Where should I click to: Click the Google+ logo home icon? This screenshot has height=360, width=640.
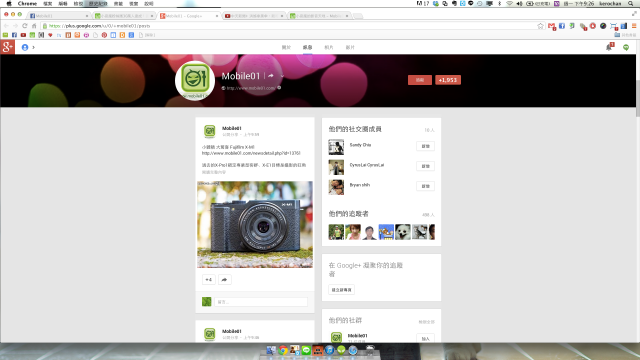(x=7, y=47)
